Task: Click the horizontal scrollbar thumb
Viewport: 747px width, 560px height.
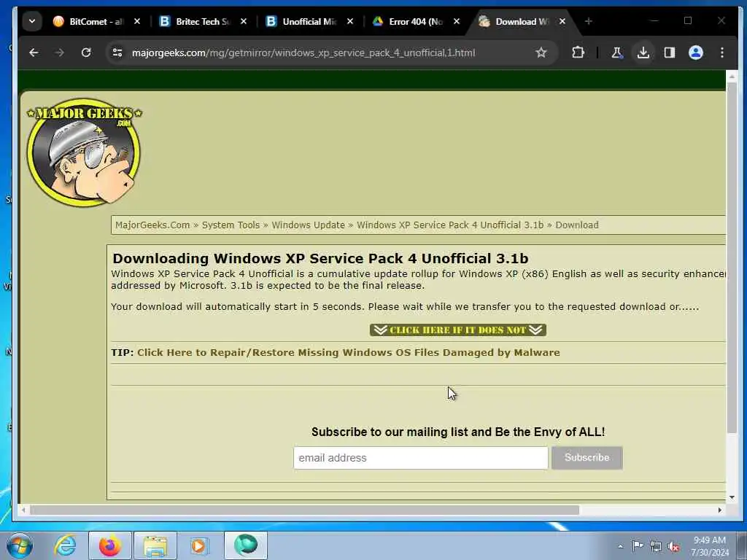Action: [x=305, y=510]
